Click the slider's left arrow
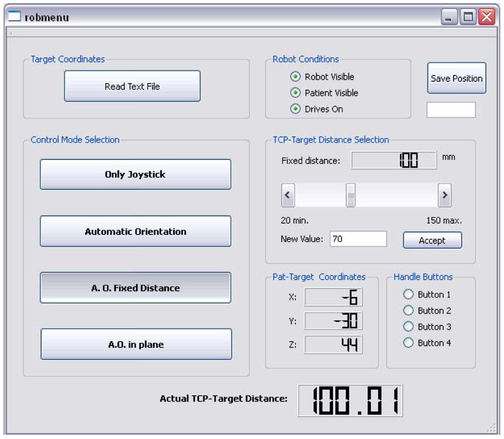The image size is (504, 439). point(288,195)
